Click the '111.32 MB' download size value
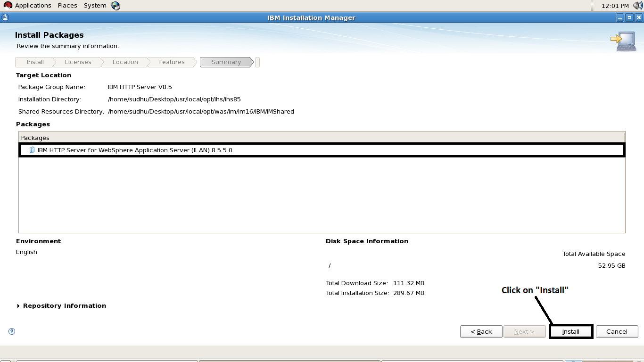The height and width of the screenshot is (362, 644). (x=409, y=283)
